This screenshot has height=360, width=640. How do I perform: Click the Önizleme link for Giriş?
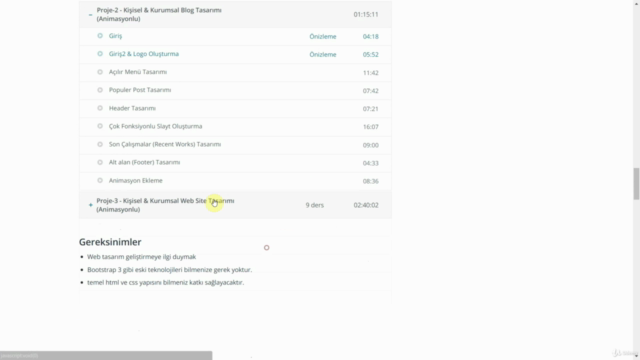coord(323,36)
